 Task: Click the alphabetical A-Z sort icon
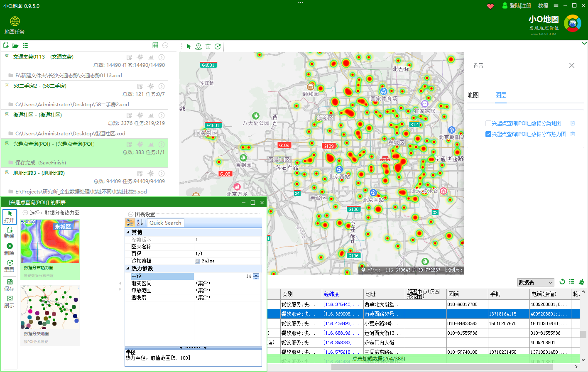[140, 223]
